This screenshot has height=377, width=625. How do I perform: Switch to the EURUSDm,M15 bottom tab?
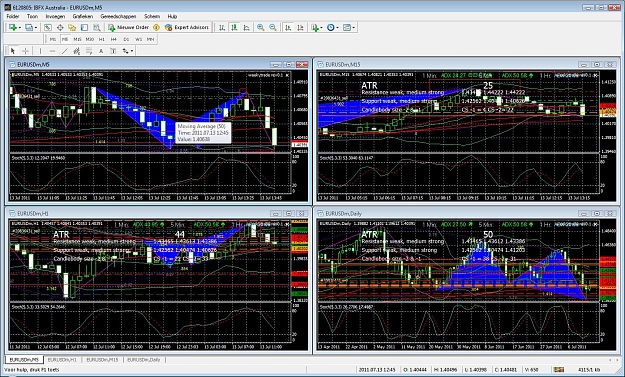[x=102, y=360]
